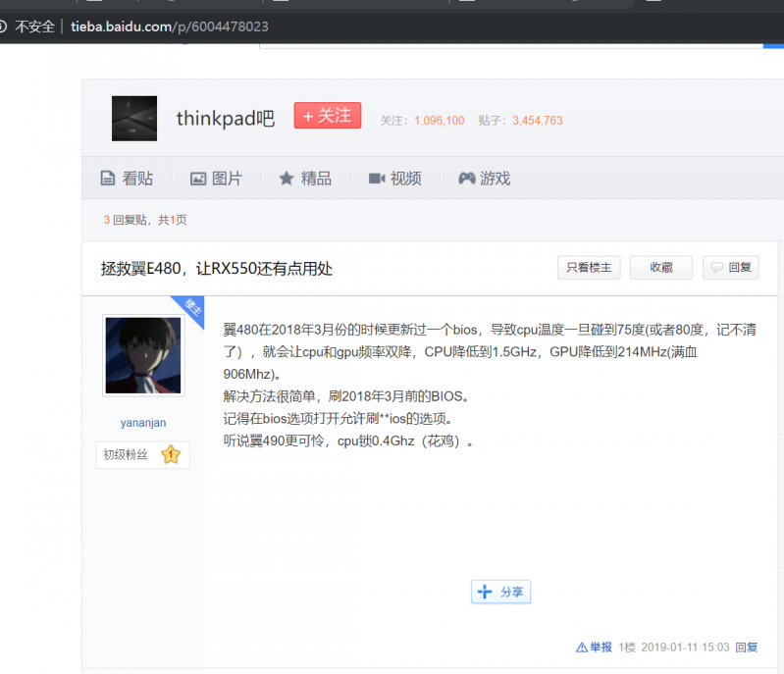
Task: Click the 回复 link next to post timestamp
Action: pos(747,648)
